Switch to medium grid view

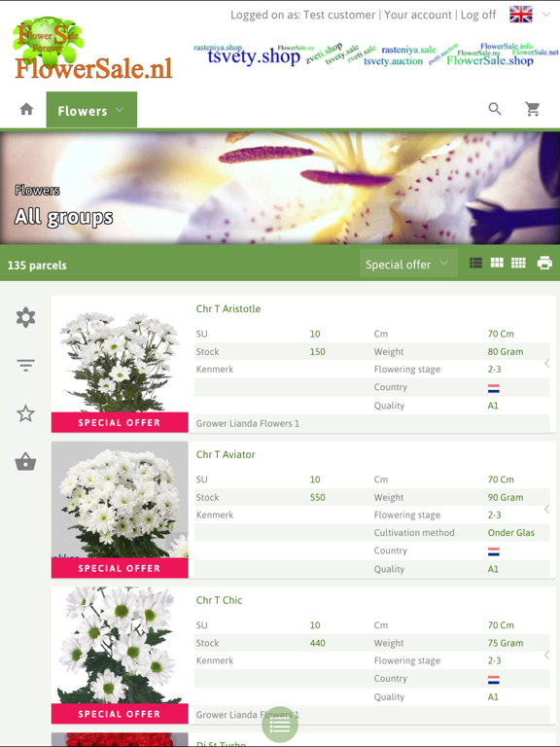pyautogui.click(x=497, y=263)
